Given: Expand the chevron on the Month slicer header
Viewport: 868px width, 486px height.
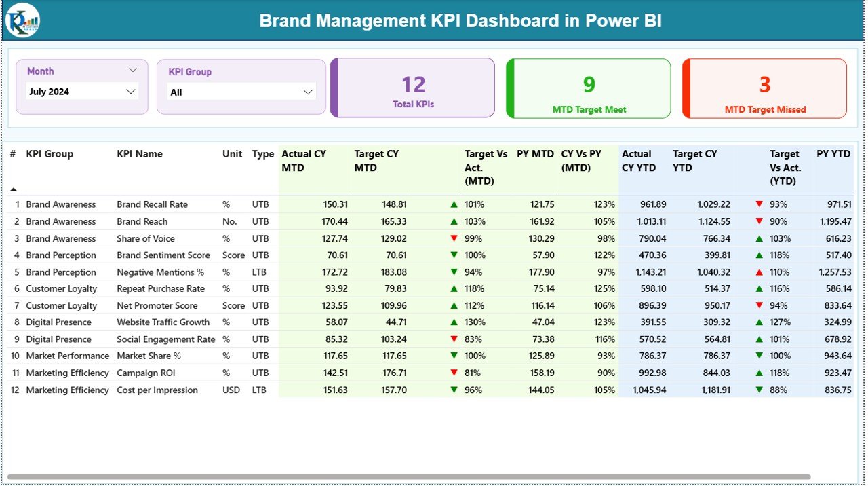Looking at the screenshot, I should 133,69.
